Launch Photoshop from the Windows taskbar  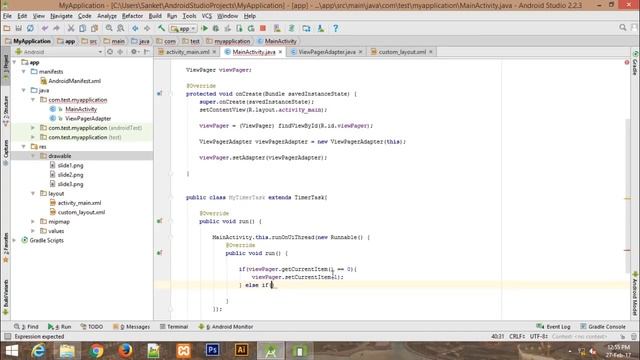point(212,351)
